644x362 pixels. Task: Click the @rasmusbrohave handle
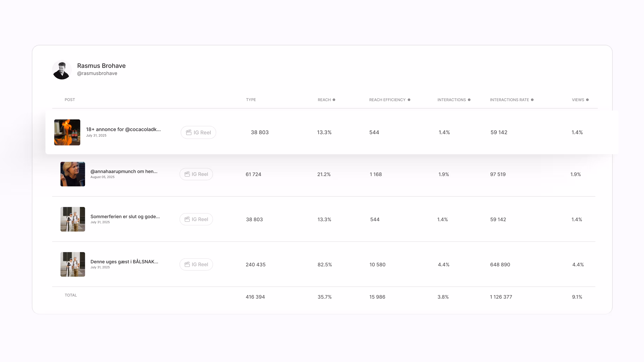(x=97, y=73)
